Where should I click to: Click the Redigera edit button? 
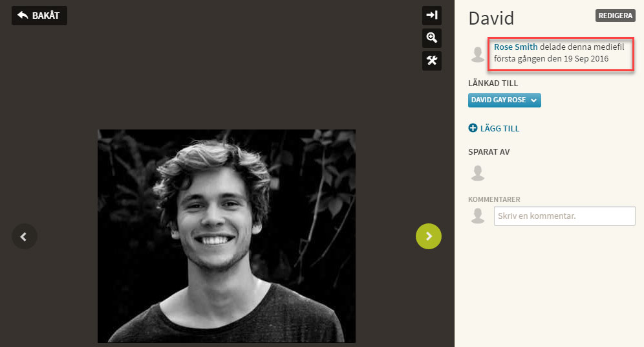pyautogui.click(x=616, y=16)
